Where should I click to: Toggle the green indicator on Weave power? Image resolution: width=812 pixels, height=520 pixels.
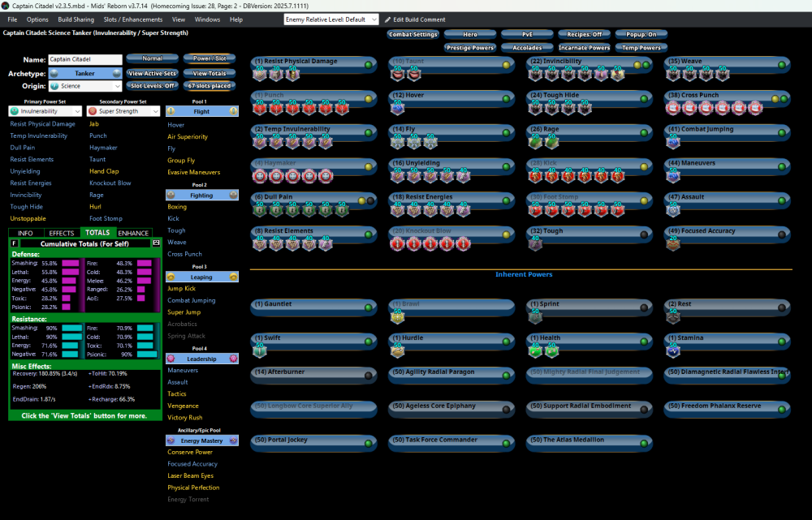782,65
